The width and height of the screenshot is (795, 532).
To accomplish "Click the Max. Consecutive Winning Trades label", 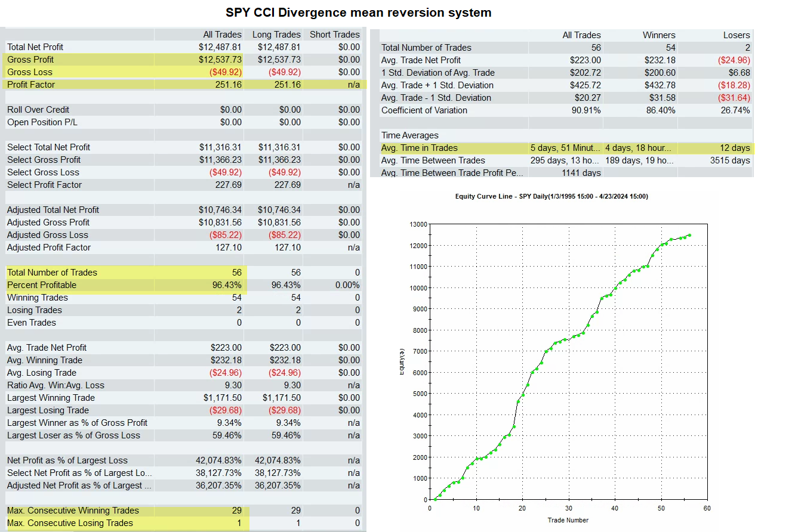I will [x=73, y=511].
